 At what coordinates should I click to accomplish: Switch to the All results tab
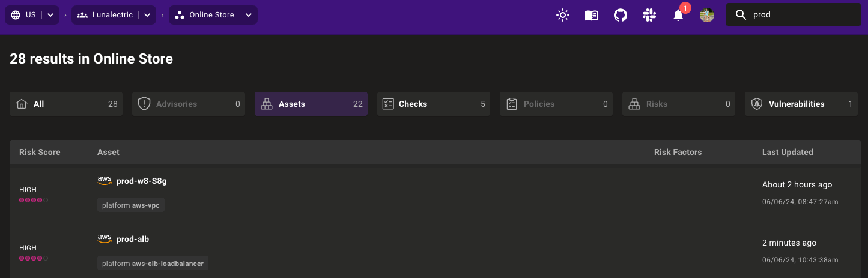(66, 104)
